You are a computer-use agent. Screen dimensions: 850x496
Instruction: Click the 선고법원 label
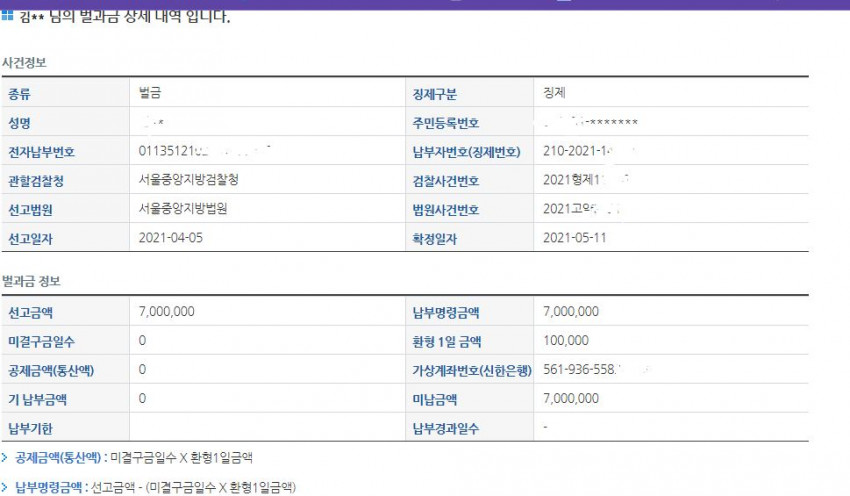pos(30,210)
